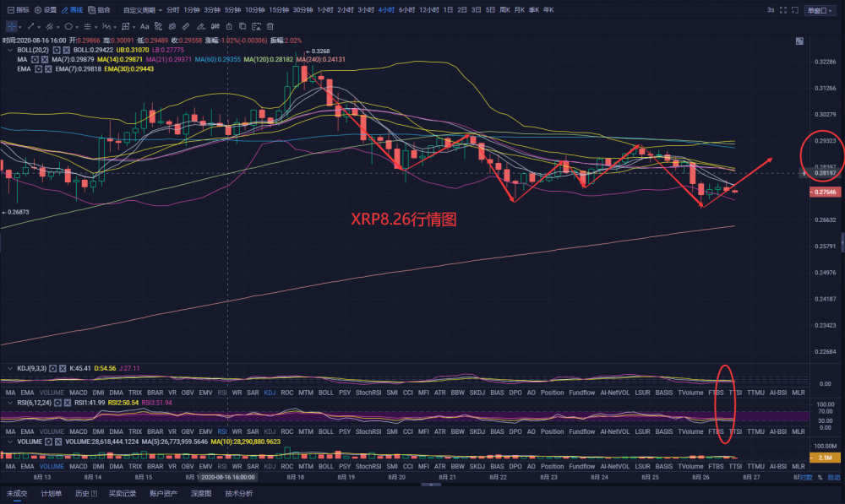
Task: Select MACD in the KDJ panel row
Action: tap(78, 393)
